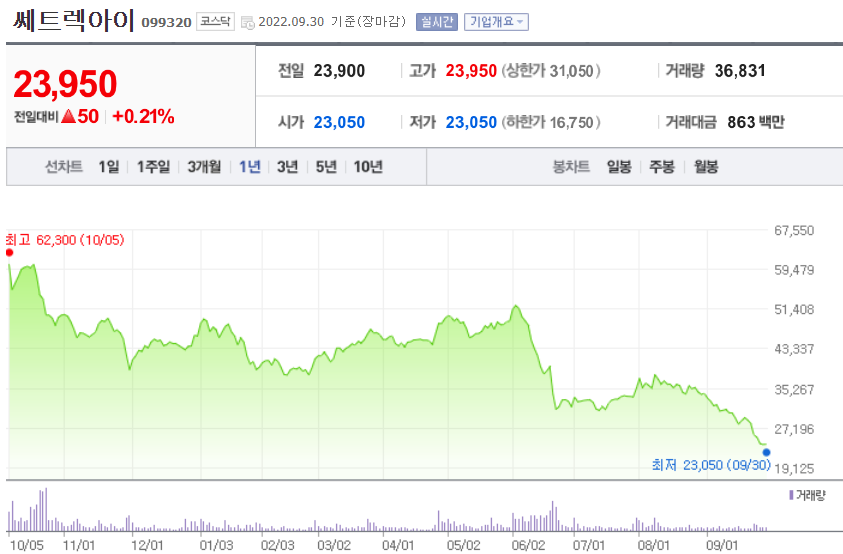The width and height of the screenshot is (843, 554).
Task: Click the 거래량 value 36,831
Action: click(740, 71)
